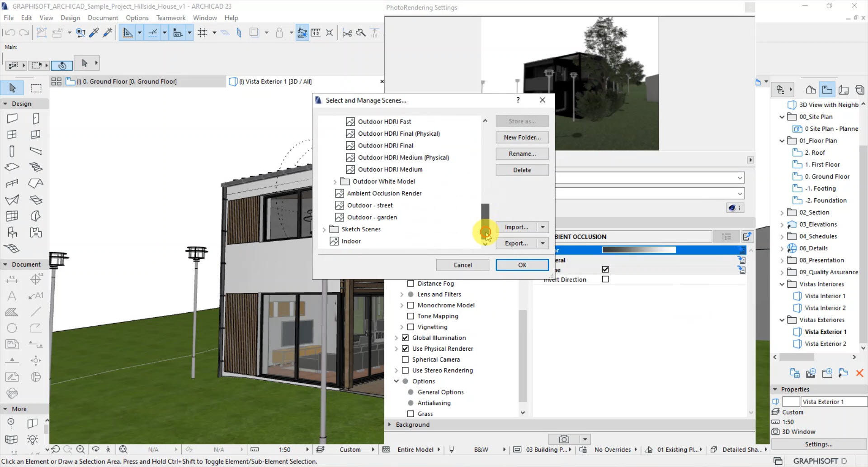Check the Monochrome Model option
868x467 pixels.
[410, 305]
